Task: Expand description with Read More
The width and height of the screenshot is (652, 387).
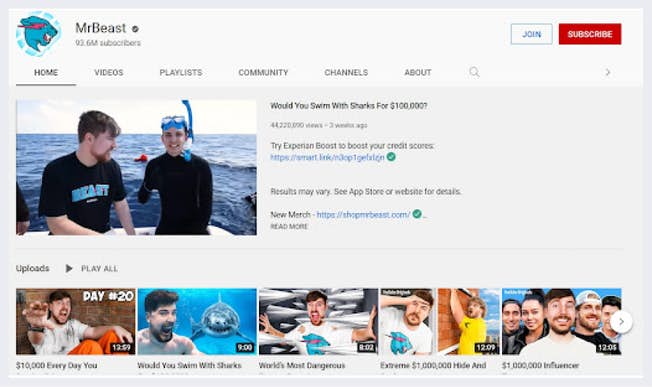Action: [289, 227]
